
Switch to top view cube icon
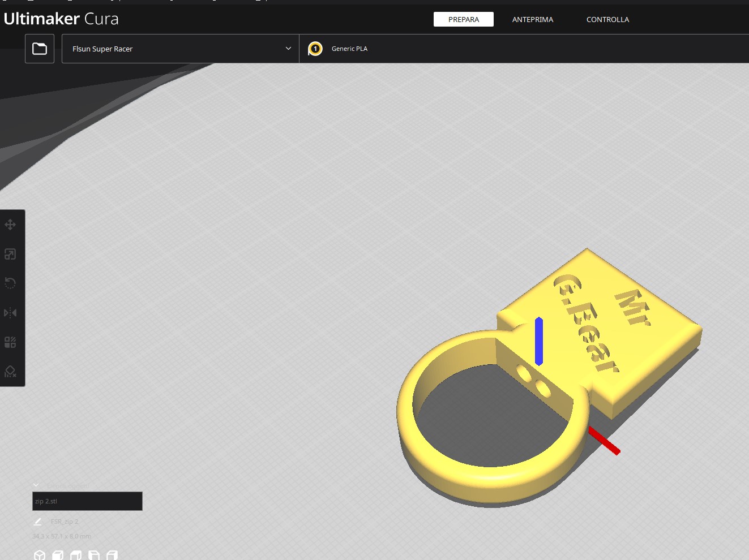[x=76, y=555]
